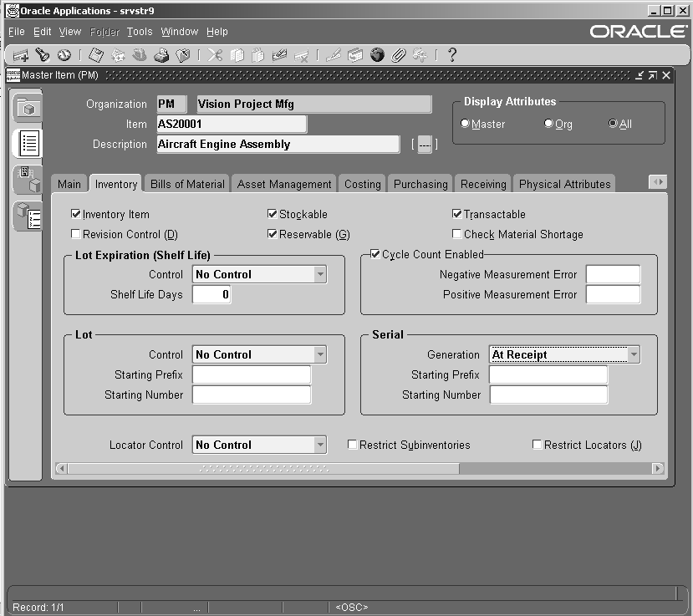Click the Shelf Life Days field
Viewport: 693px width, 616px height.
pos(211,294)
